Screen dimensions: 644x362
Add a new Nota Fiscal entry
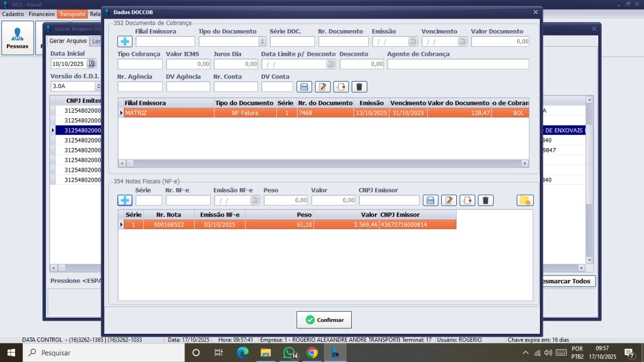[124, 200]
